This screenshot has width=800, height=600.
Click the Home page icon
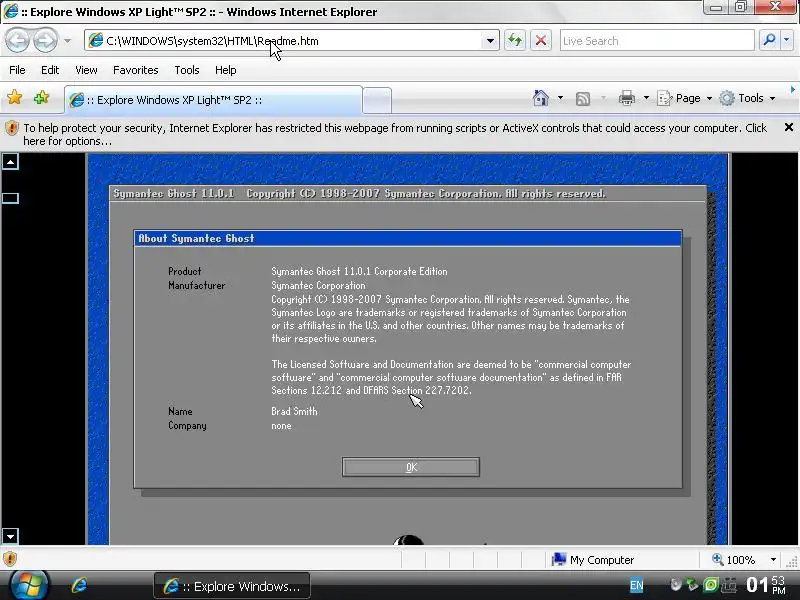click(x=541, y=98)
